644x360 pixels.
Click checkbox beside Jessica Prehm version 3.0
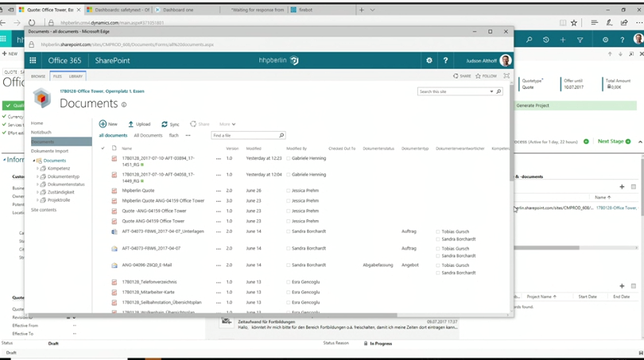(x=289, y=201)
